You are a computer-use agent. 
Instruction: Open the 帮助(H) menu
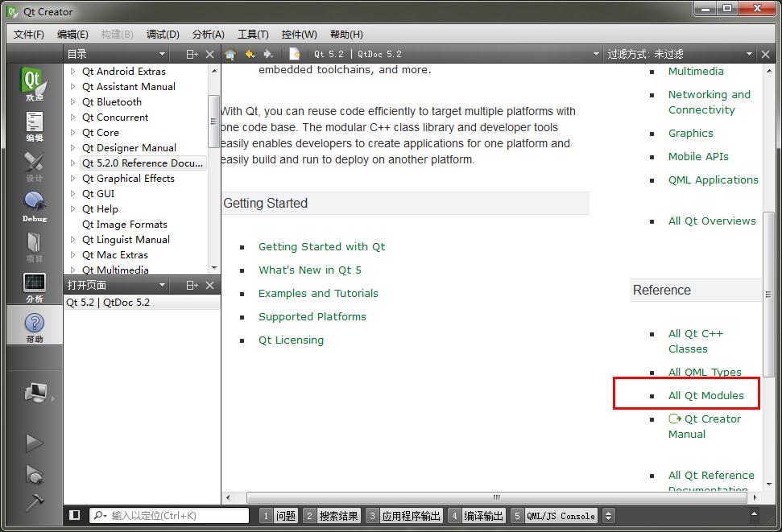click(x=346, y=34)
